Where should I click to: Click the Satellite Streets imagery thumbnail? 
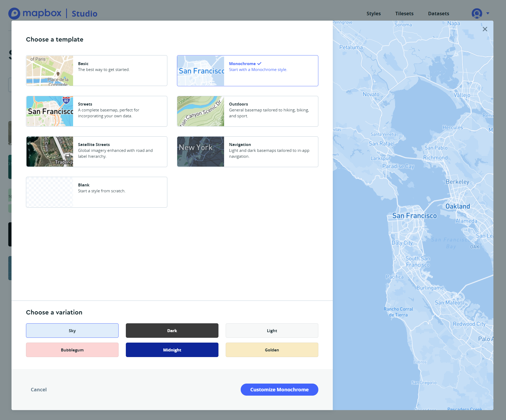tap(50, 152)
